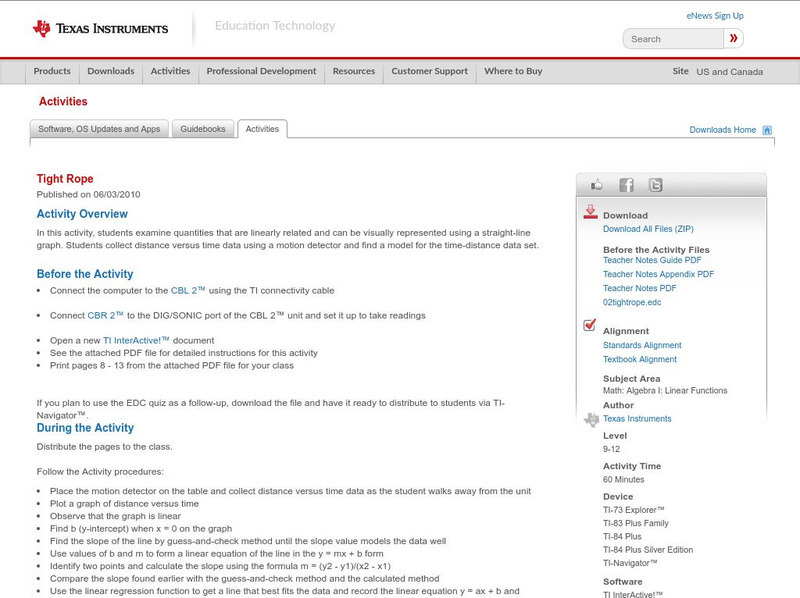Click the TI author logo icon
The height and width of the screenshot is (598, 800).
[591, 419]
